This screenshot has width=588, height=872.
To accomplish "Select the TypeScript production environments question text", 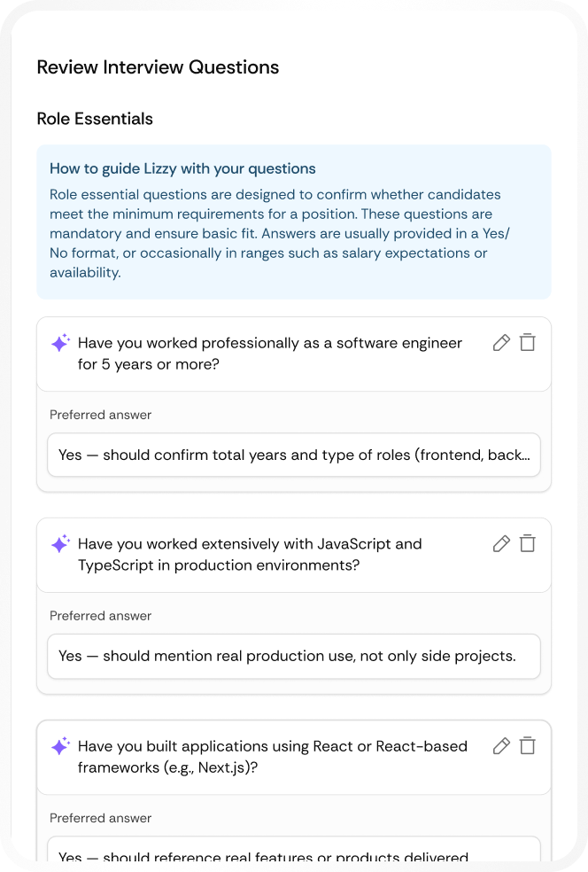I will [x=251, y=554].
